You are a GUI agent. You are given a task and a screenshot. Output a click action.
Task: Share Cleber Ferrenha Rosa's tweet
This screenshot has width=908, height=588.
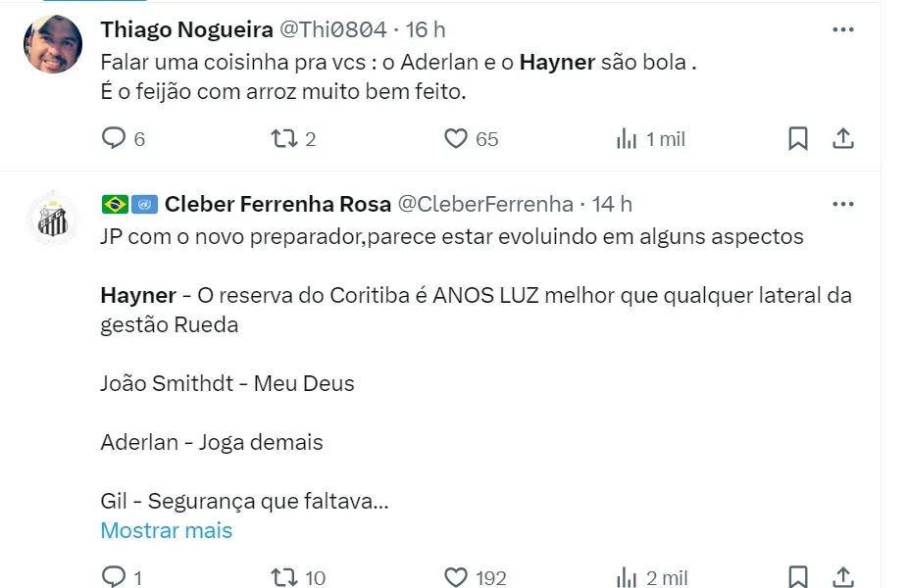[x=843, y=577]
